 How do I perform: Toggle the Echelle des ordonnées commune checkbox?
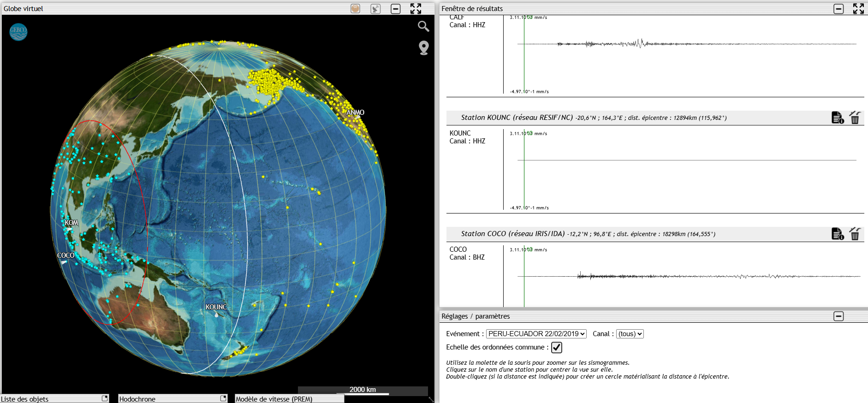(557, 348)
